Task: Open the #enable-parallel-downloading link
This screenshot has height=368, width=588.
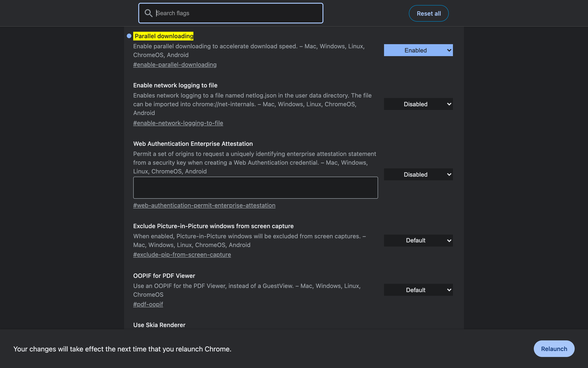Action: coord(175,64)
